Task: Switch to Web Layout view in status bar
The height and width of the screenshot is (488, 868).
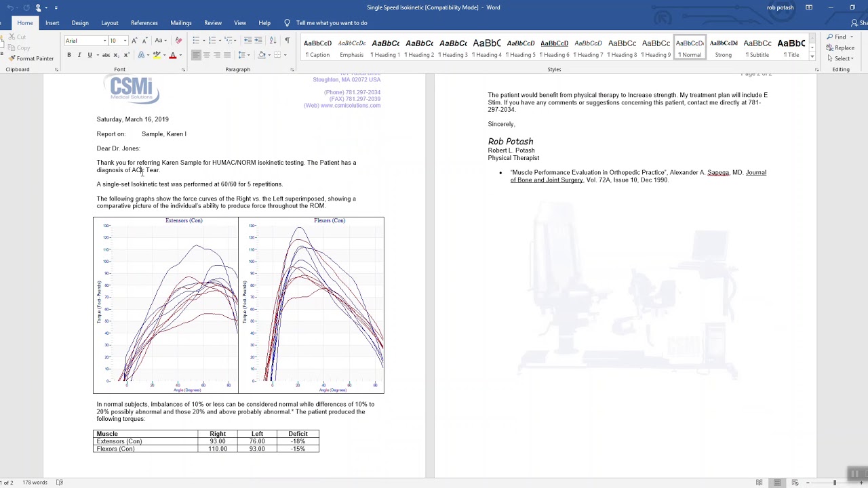Action: [x=795, y=483]
